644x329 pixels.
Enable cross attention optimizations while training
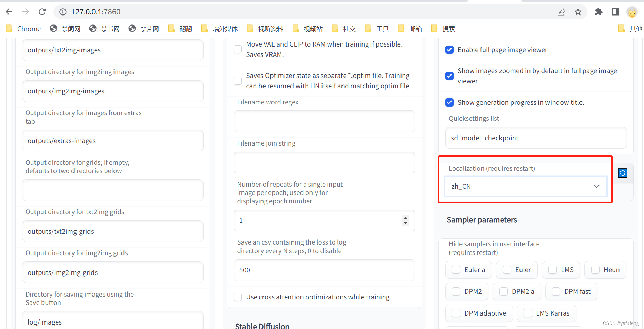pyautogui.click(x=238, y=297)
